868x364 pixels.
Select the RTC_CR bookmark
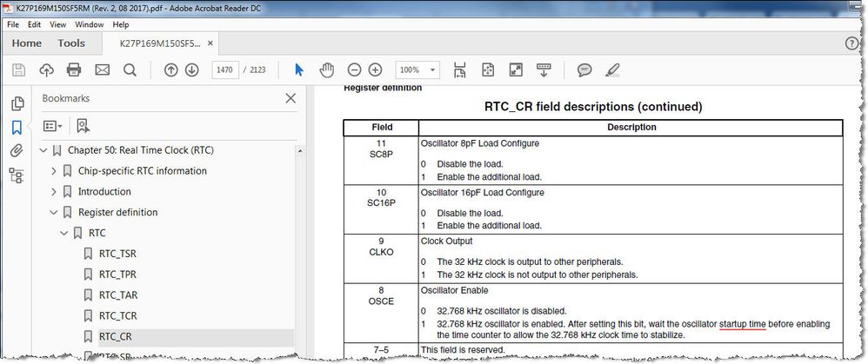click(115, 336)
